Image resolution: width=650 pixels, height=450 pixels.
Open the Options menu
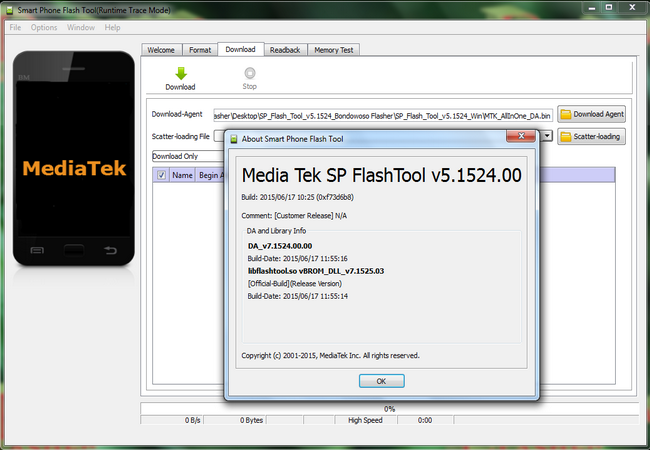pyautogui.click(x=44, y=27)
